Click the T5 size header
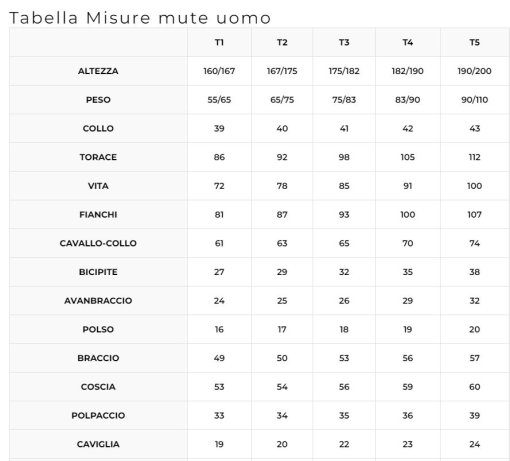This screenshot has width=510, height=461. point(474,42)
